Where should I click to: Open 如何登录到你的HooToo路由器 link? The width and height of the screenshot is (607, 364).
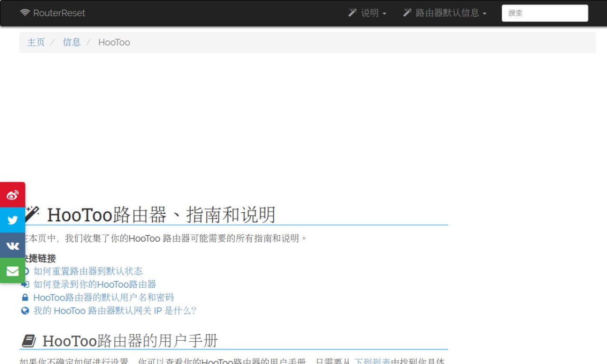(95, 284)
